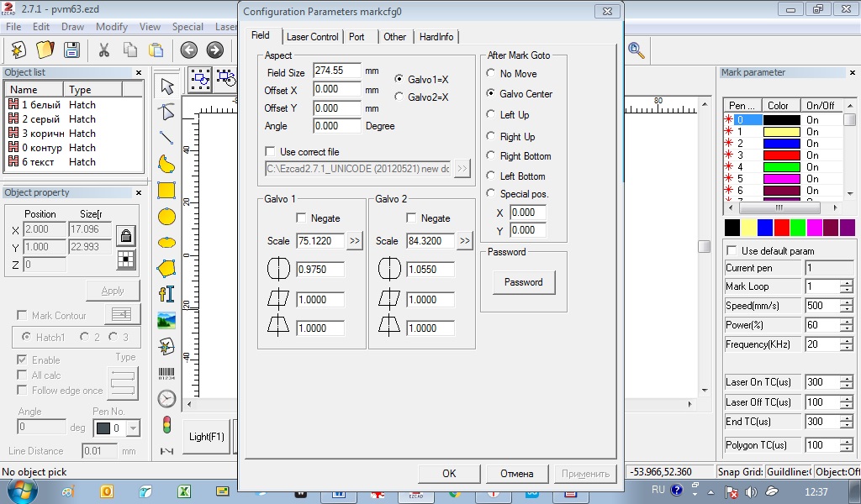Click the scissors Cut icon in toolbar
The width and height of the screenshot is (861, 504).
point(104,50)
